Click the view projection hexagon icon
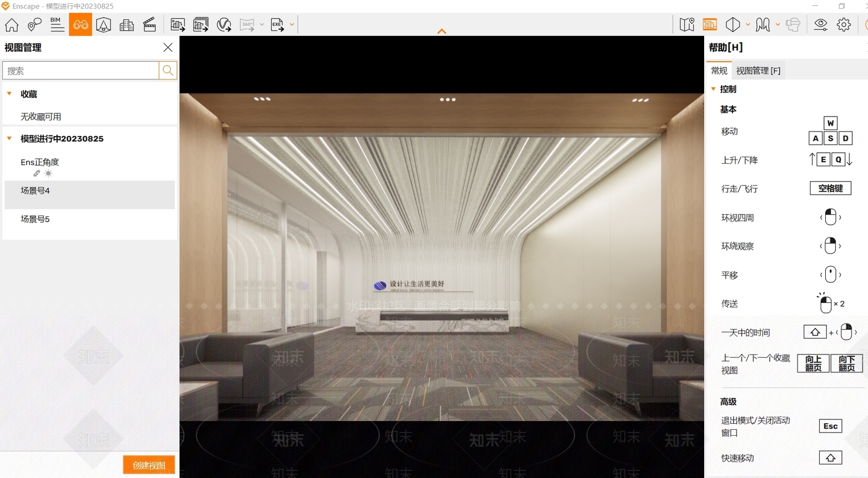The width and height of the screenshot is (868, 478). point(733,25)
